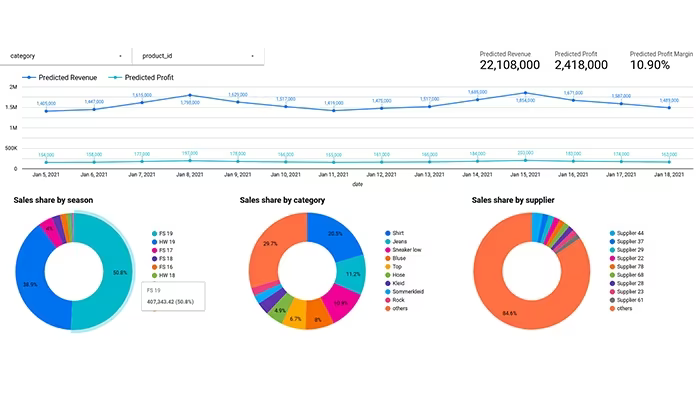Select Shirt in category legend
The height and width of the screenshot is (400, 700).
click(395, 233)
